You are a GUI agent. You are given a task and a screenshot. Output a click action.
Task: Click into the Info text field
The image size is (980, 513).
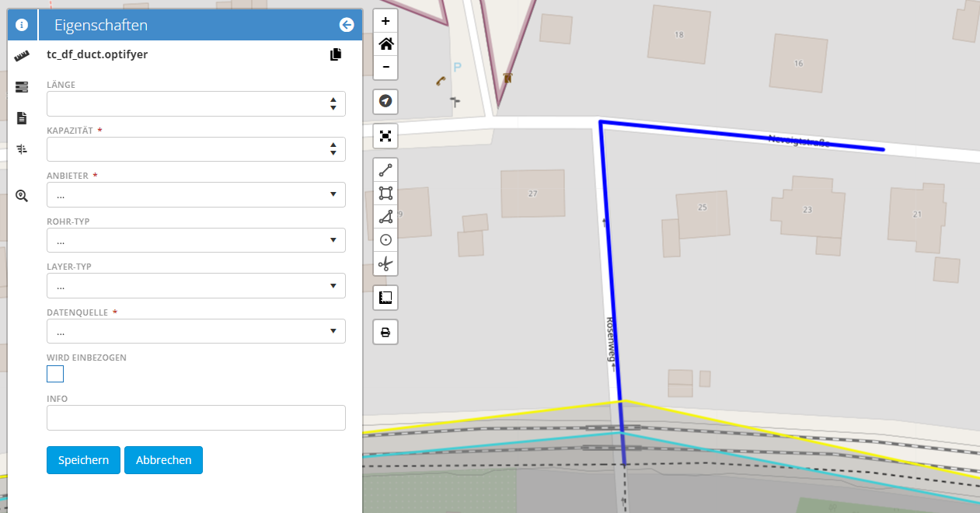pos(196,417)
